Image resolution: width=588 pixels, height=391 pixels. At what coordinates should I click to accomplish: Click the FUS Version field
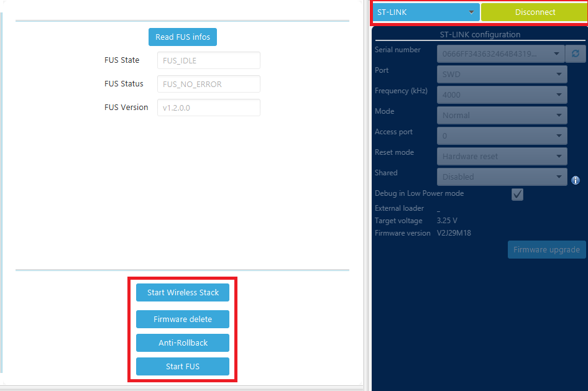[x=208, y=108]
